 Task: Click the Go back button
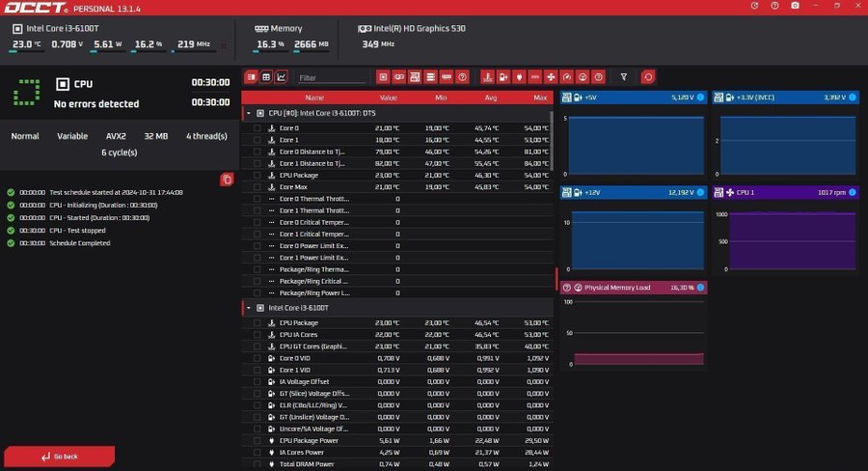[59, 456]
